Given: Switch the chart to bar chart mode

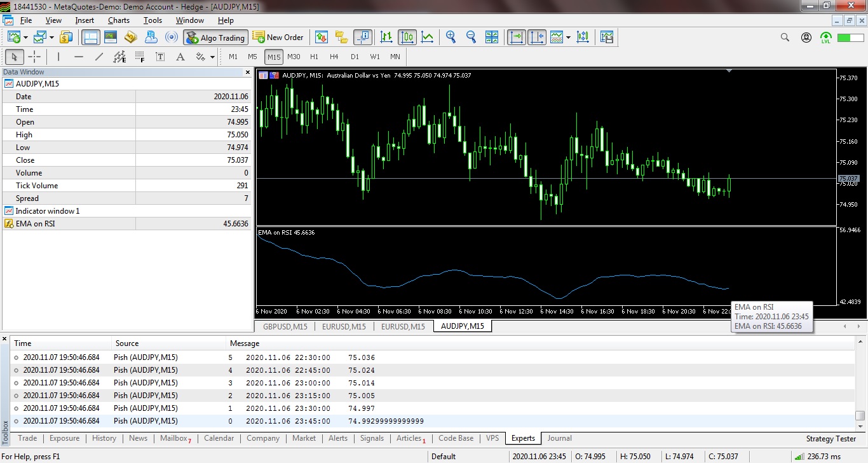Looking at the screenshot, I should (386, 37).
